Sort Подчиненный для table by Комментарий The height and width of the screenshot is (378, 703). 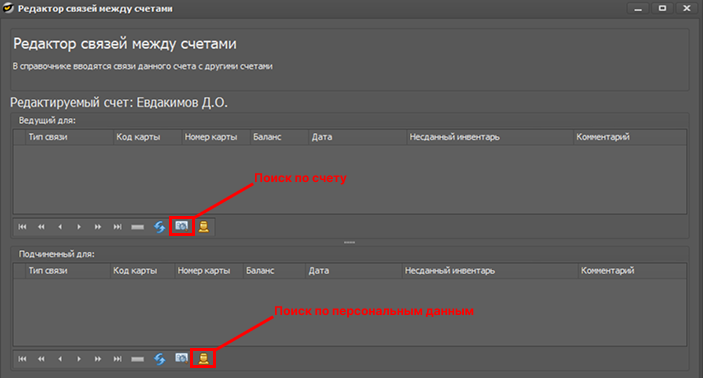coord(632,271)
